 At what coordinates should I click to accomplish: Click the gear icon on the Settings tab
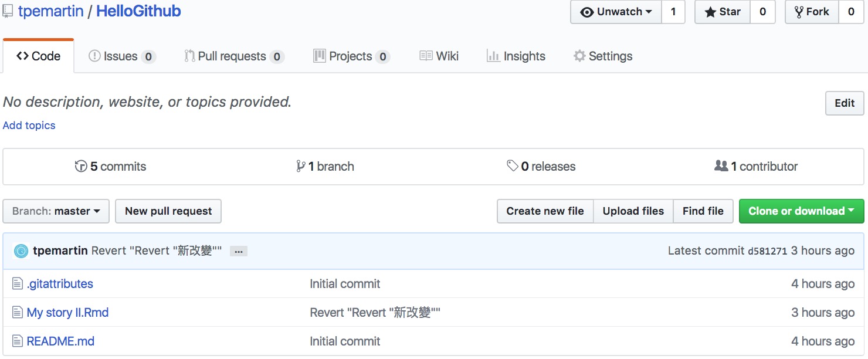tap(578, 56)
